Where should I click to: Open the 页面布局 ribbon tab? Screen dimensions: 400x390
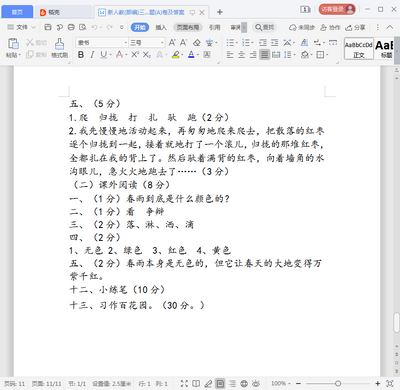pos(188,27)
